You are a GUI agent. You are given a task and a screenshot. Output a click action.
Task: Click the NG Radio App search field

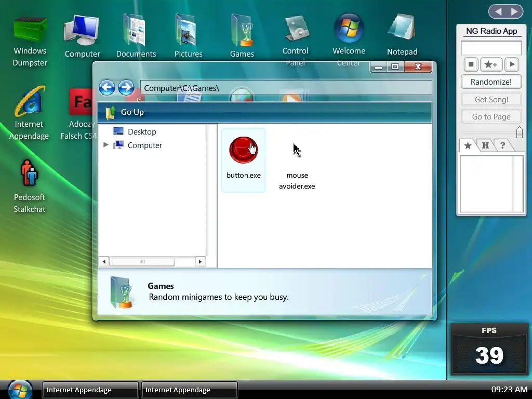coord(491,48)
